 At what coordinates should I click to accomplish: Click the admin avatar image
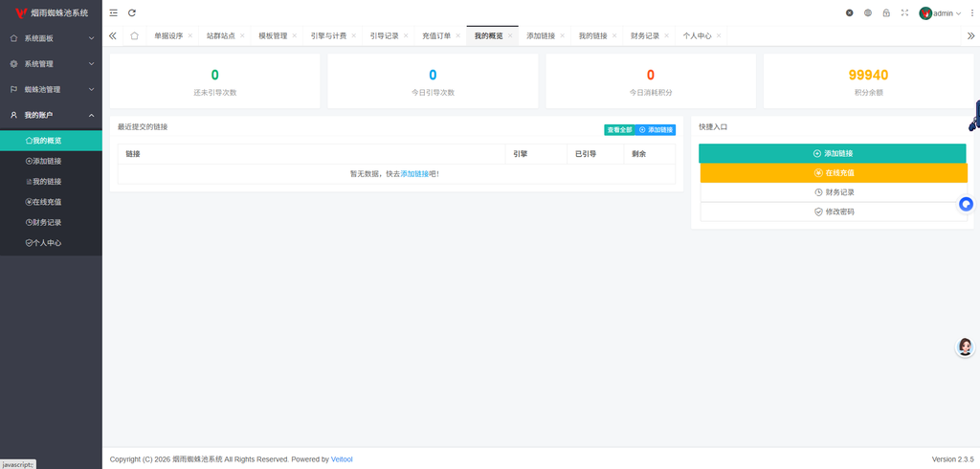(x=925, y=13)
